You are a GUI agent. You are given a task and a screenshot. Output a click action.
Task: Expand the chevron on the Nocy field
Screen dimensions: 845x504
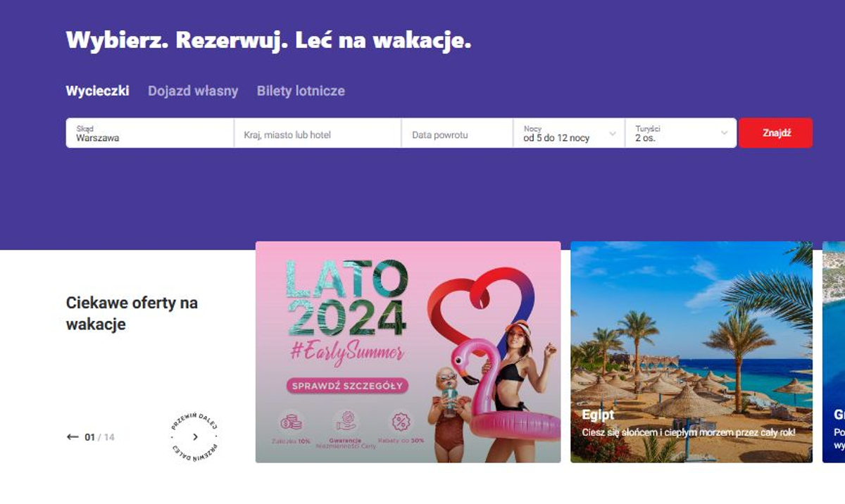click(x=611, y=132)
